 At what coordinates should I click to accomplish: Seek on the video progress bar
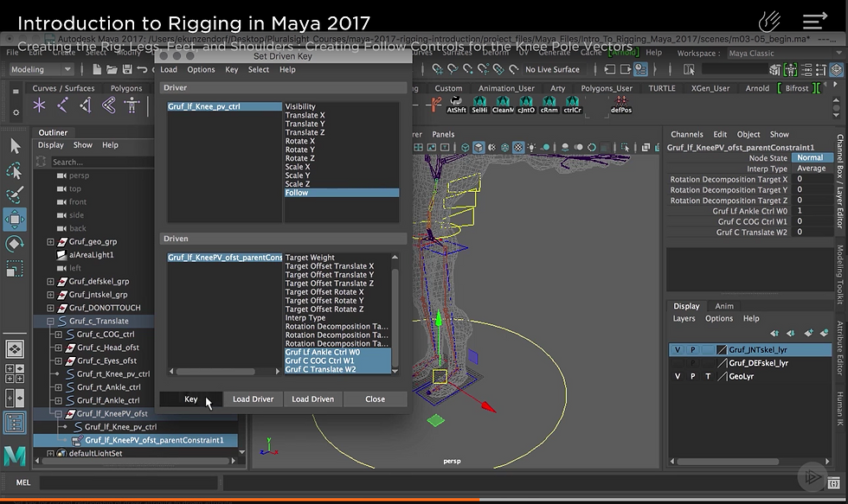[424, 500]
